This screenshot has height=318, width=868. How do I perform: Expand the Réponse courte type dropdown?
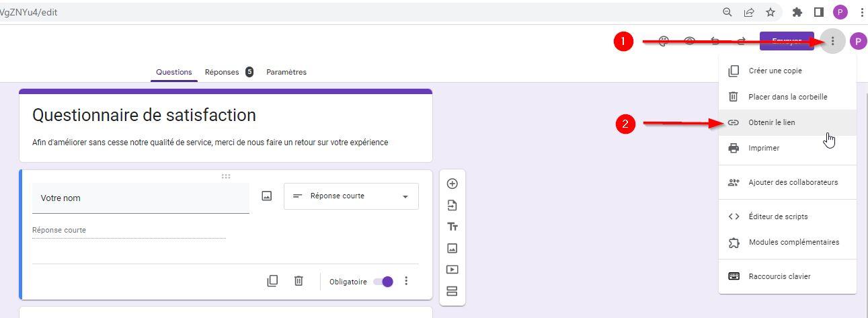point(351,196)
